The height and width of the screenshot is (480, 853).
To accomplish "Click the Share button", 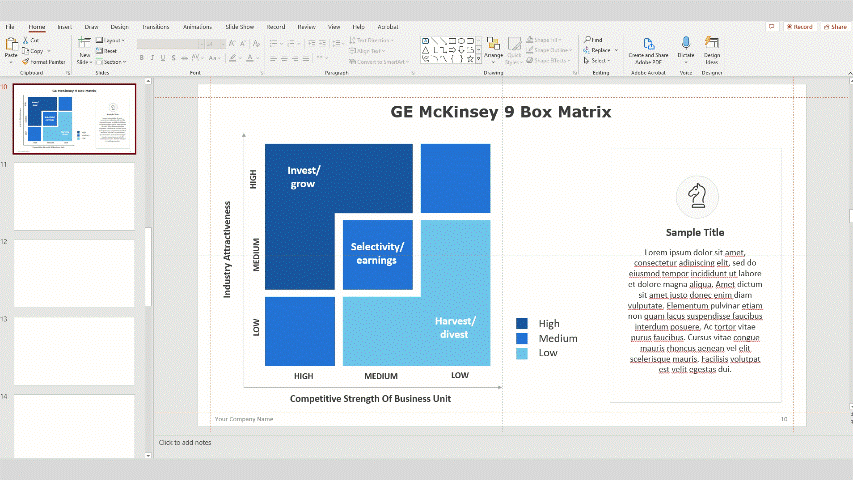I will click(x=835, y=26).
